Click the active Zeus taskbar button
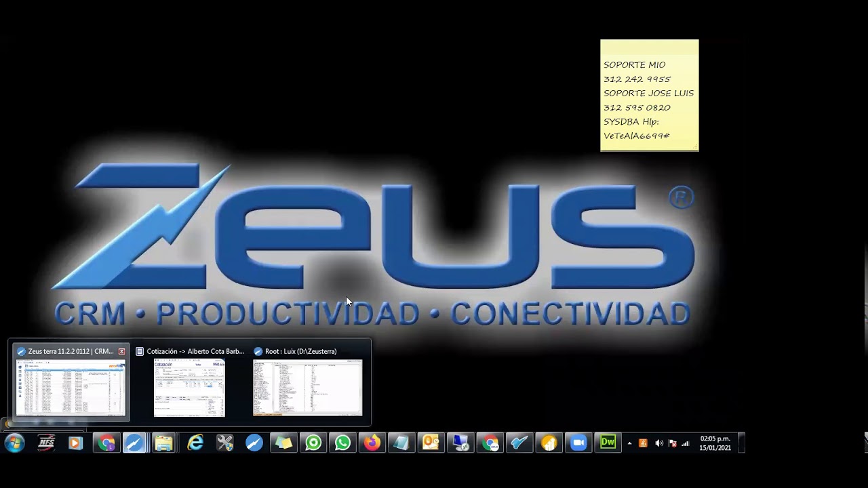The image size is (868, 488). [x=135, y=443]
